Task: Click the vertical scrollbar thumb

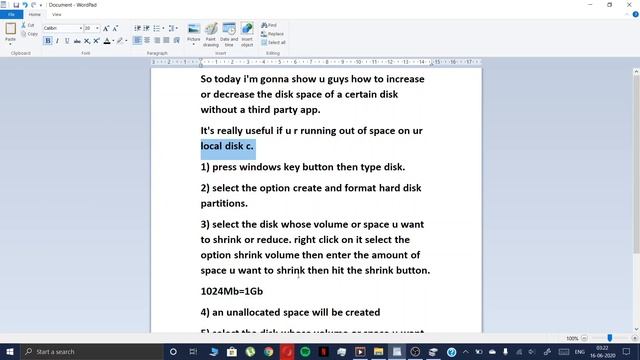Action: [x=636, y=163]
